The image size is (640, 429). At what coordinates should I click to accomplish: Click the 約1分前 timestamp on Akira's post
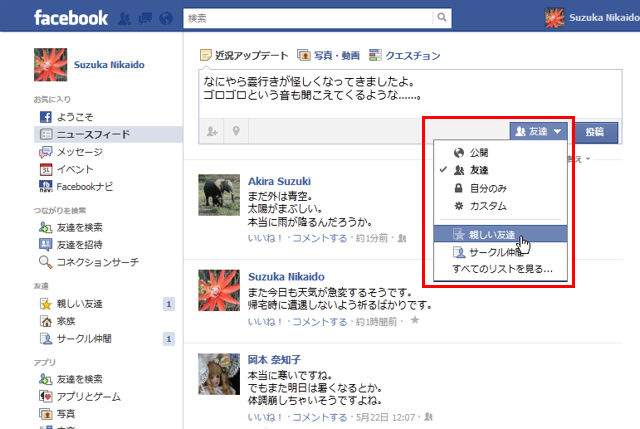tap(371, 238)
